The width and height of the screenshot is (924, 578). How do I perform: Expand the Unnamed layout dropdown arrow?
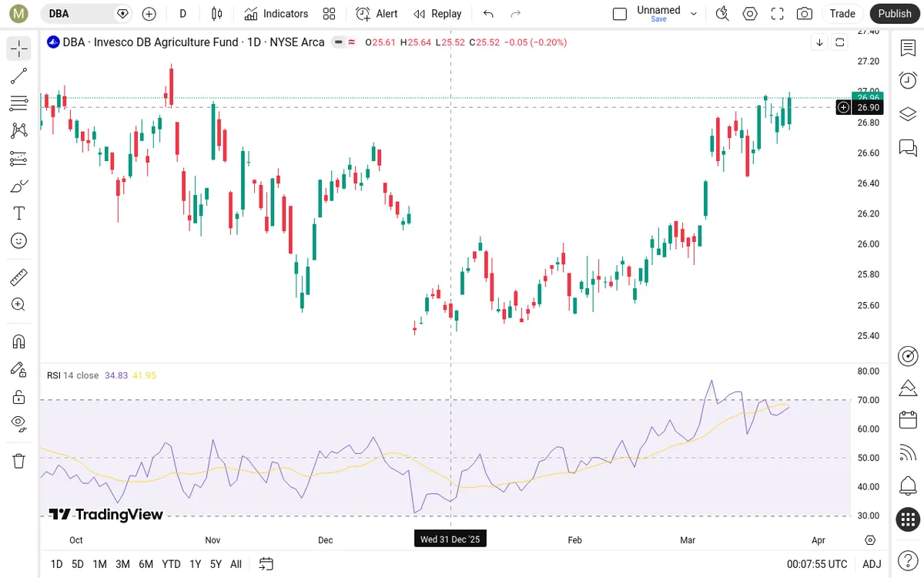(x=694, y=14)
